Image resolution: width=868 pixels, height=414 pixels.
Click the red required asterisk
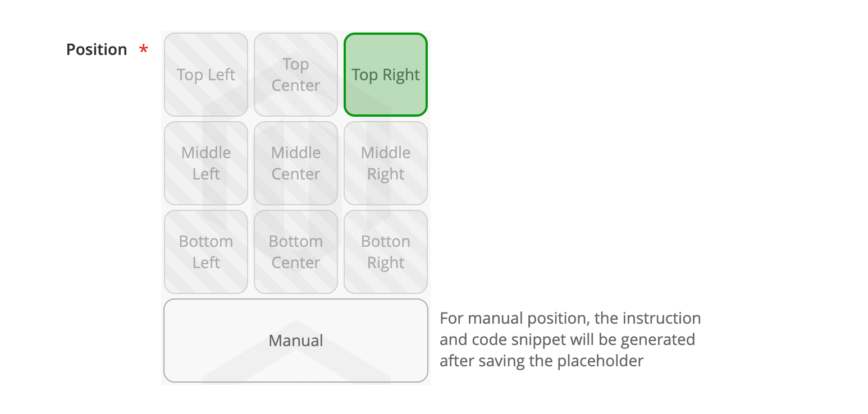point(144,49)
